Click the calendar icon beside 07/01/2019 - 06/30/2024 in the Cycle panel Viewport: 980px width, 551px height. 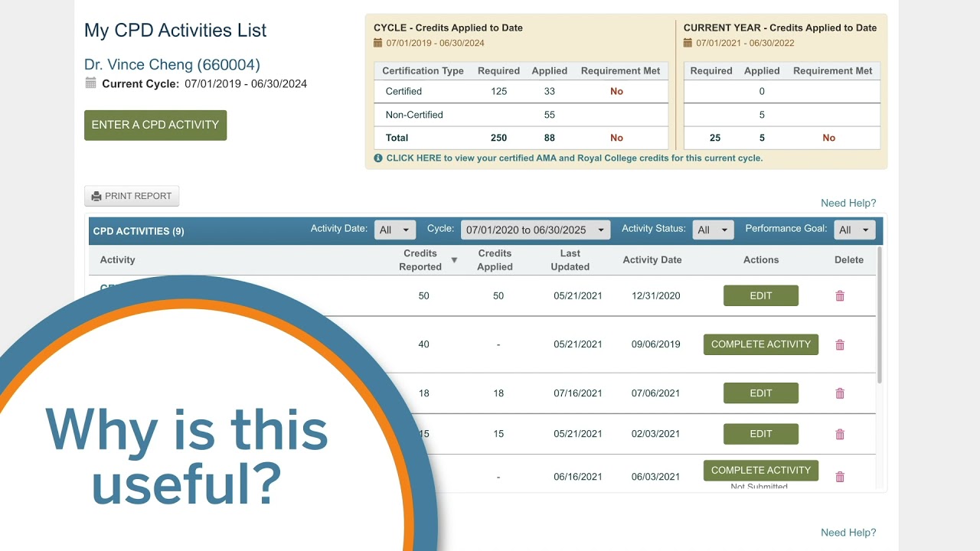(x=378, y=43)
